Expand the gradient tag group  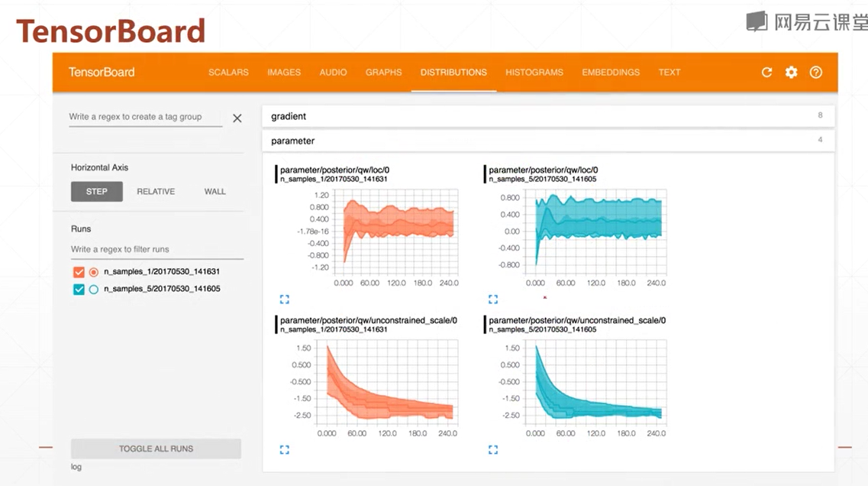tap(548, 116)
